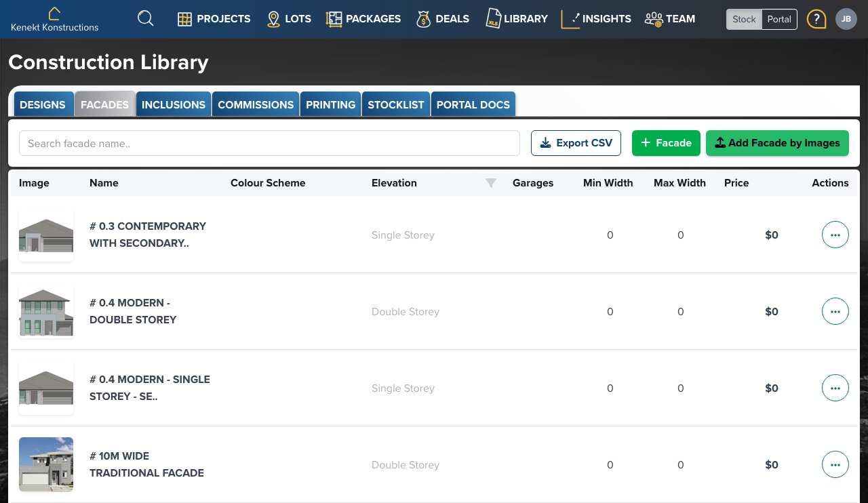
Task: Click the 0.4 Modern Double Storey thumbnail
Action: point(46,311)
